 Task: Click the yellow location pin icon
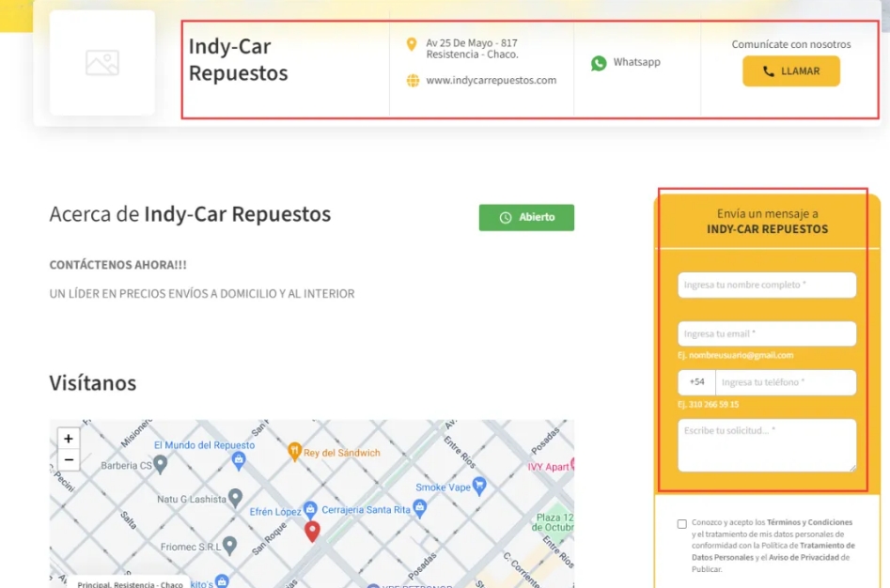(x=412, y=44)
